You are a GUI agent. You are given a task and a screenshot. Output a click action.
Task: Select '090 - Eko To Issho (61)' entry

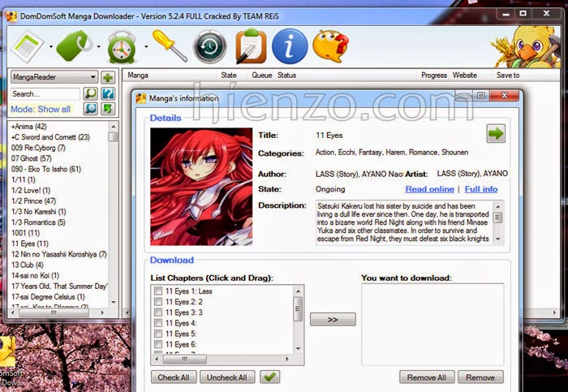(46, 169)
